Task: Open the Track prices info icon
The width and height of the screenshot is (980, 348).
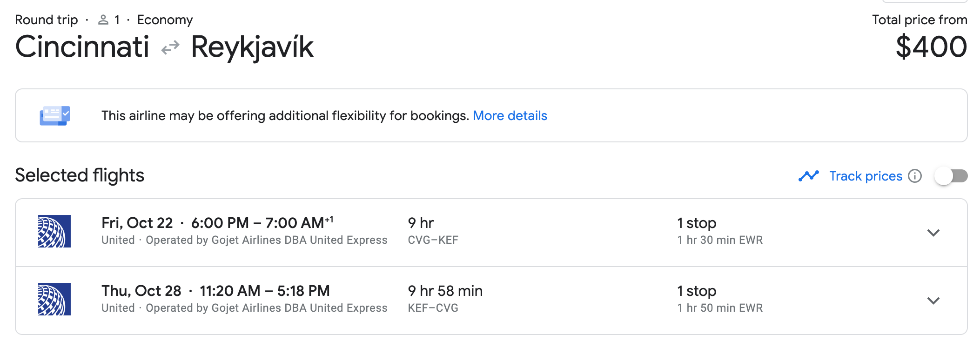Action: click(x=915, y=176)
